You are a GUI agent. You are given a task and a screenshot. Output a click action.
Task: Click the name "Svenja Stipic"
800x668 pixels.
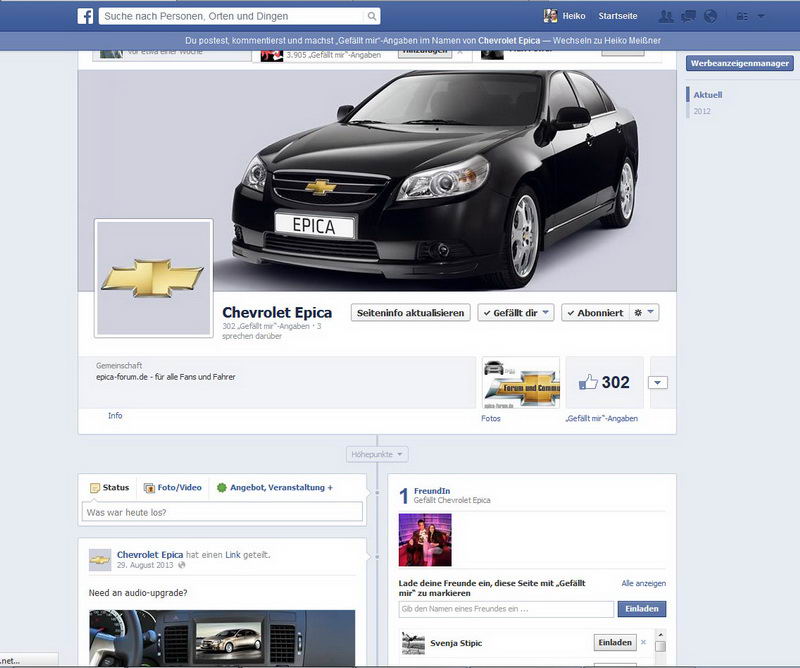(x=456, y=643)
